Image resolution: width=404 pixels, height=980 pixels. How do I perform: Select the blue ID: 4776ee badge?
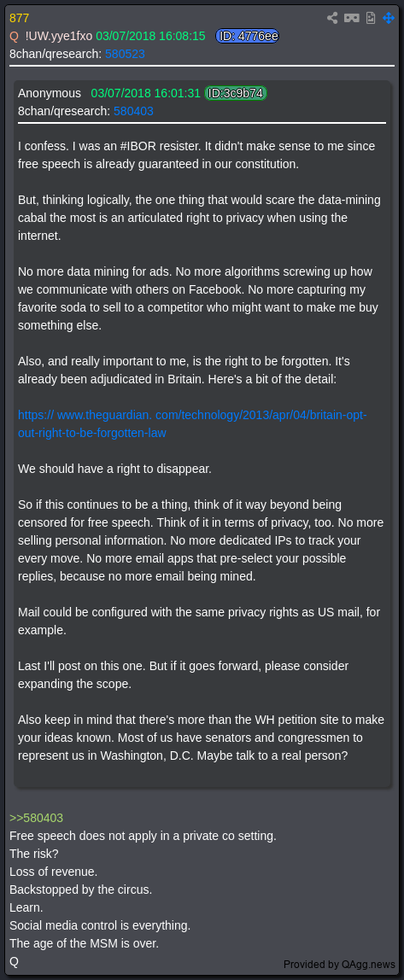click(247, 36)
